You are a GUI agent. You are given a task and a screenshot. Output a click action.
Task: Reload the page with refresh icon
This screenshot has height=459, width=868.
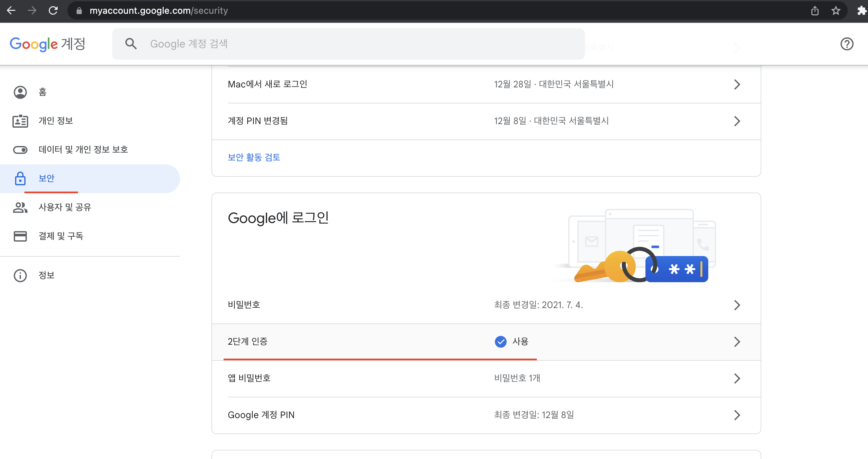coord(53,10)
